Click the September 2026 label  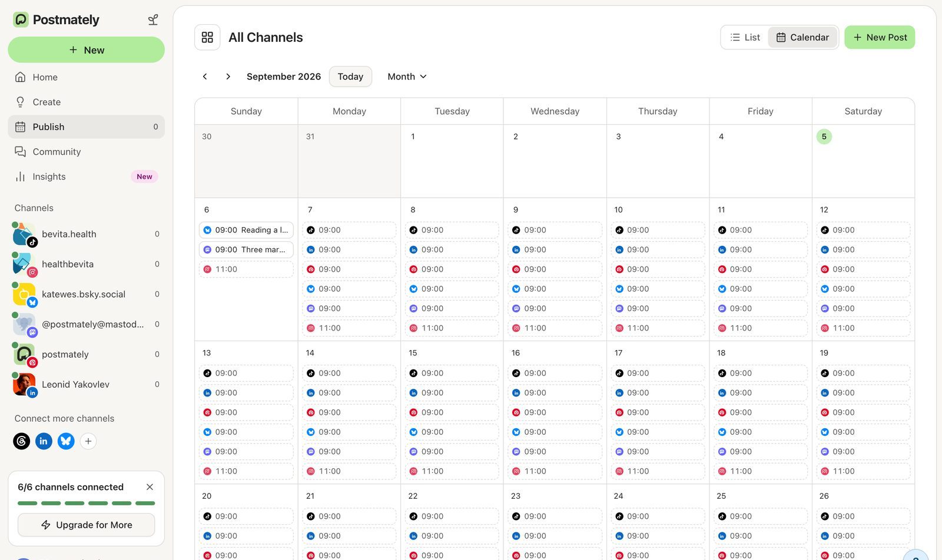284,76
